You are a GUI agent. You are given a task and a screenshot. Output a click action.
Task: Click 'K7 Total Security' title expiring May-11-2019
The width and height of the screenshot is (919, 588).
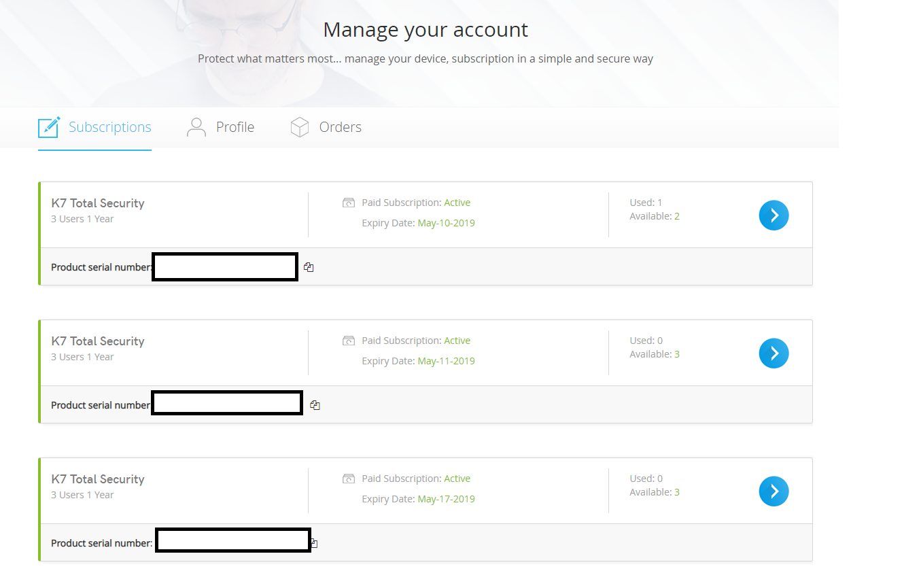(x=98, y=341)
